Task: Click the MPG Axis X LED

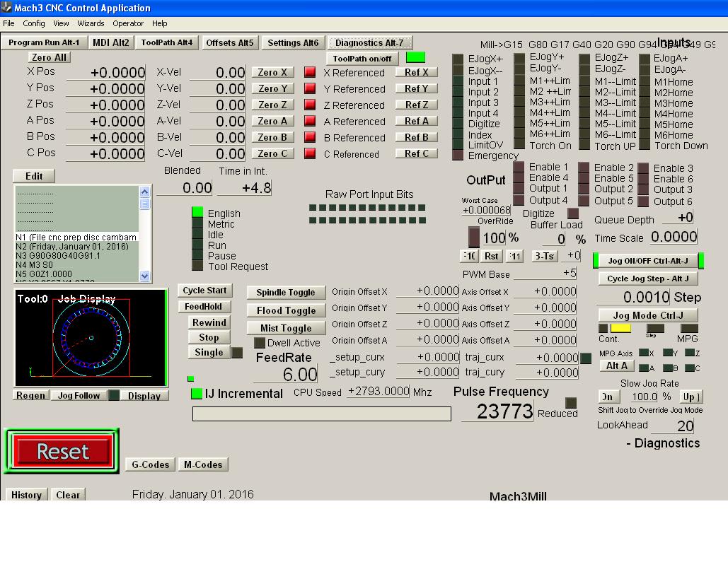Action: (644, 353)
